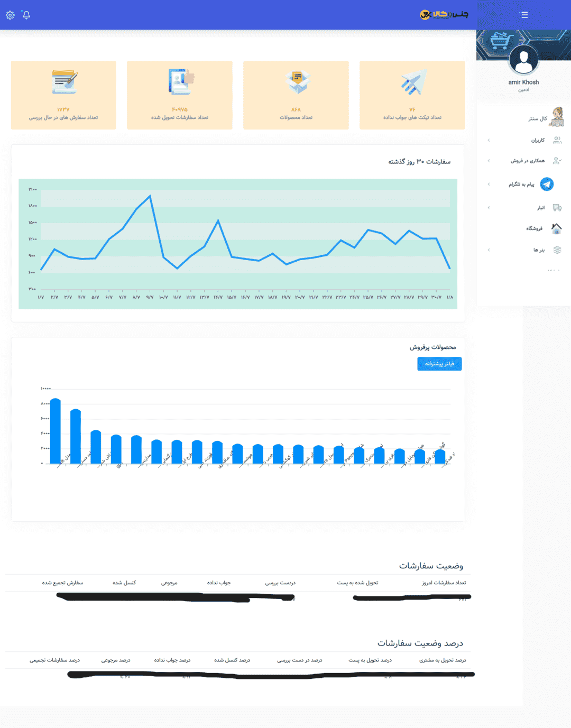571x728 pixels.
Task: Click the store house icon
Action: 556,228
